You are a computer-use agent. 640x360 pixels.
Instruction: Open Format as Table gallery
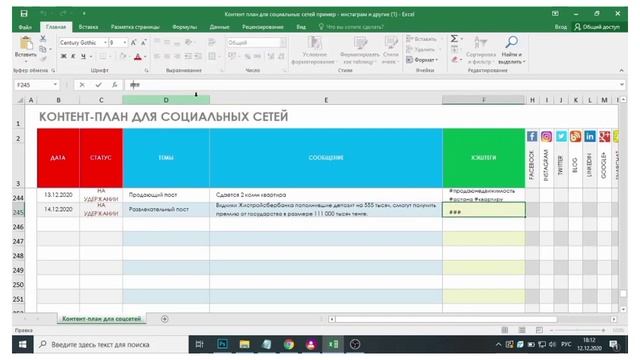coord(360,50)
